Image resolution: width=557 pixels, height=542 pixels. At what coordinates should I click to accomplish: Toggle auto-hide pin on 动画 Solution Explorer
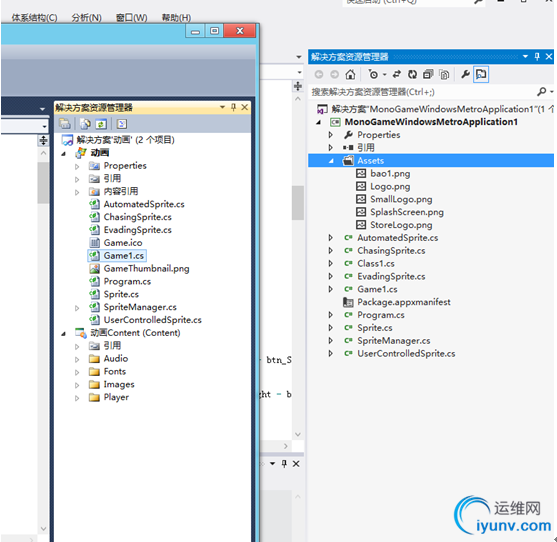(x=233, y=107)
